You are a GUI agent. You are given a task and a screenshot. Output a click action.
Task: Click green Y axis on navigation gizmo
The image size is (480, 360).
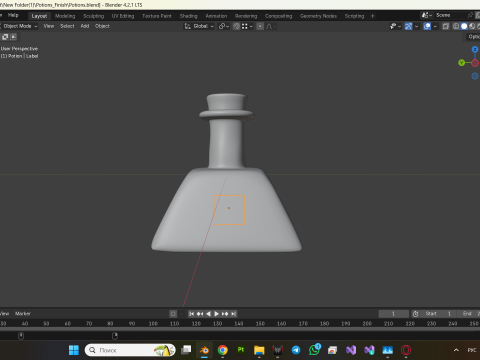(462, 63)
